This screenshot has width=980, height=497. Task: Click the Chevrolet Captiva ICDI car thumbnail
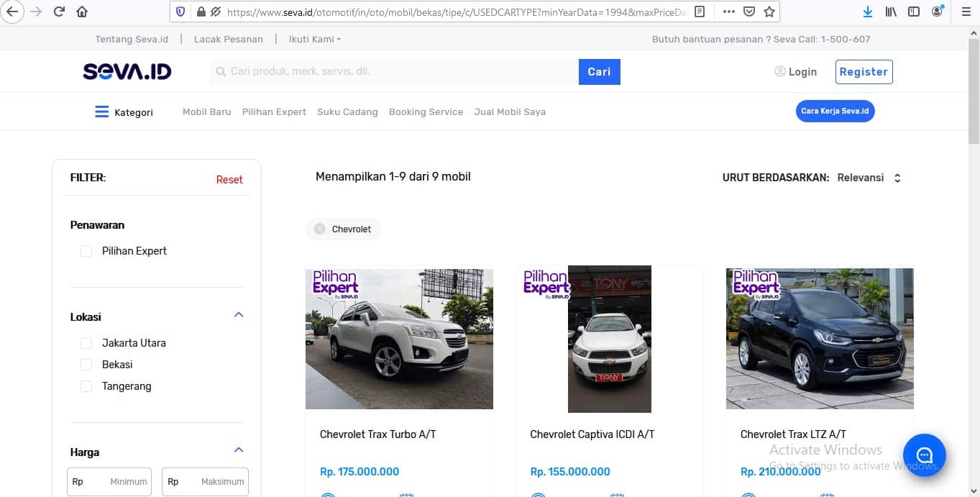click(610, 339)
